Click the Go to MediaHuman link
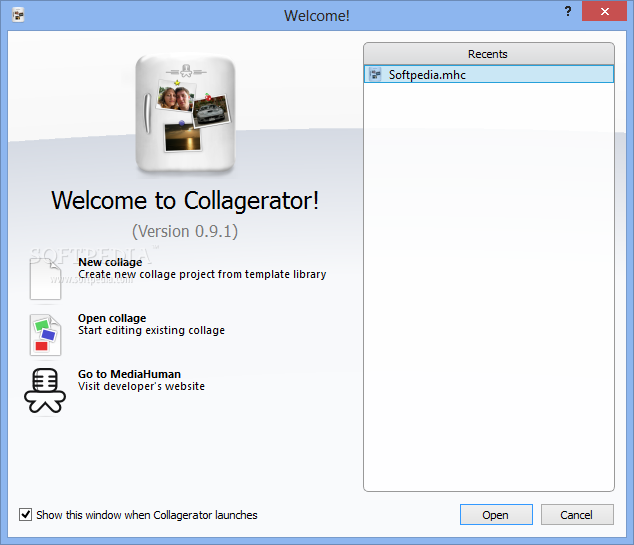Image resolution: width=634 pixels, height=545 pixels. click(x=129, y=374)
